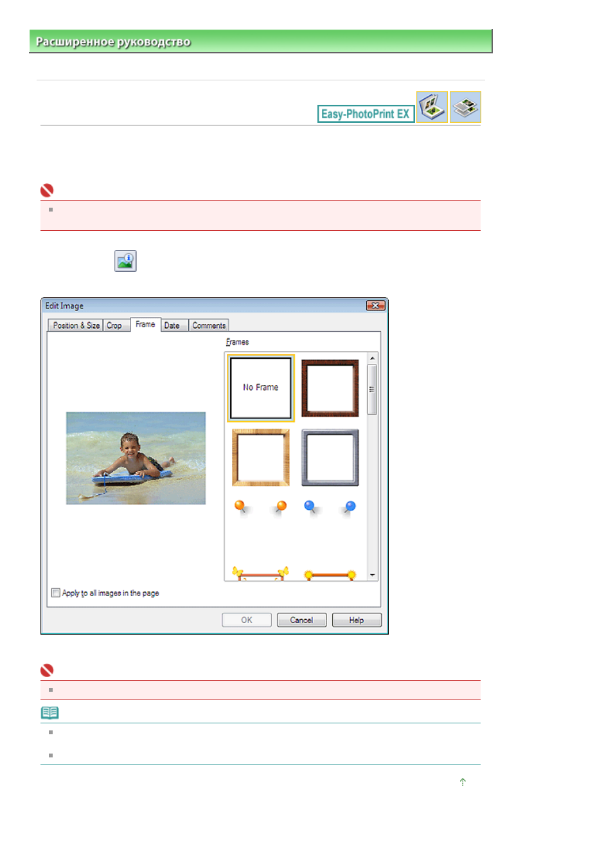The image size is (613, 868).
Task: Click the open book Note icon
Action: 49,712
